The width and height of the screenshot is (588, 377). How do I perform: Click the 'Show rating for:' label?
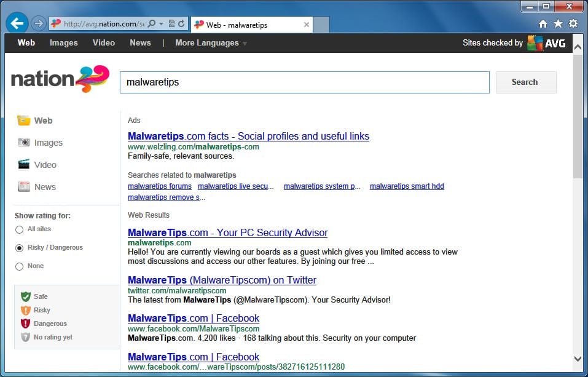[x=42, y=216]
